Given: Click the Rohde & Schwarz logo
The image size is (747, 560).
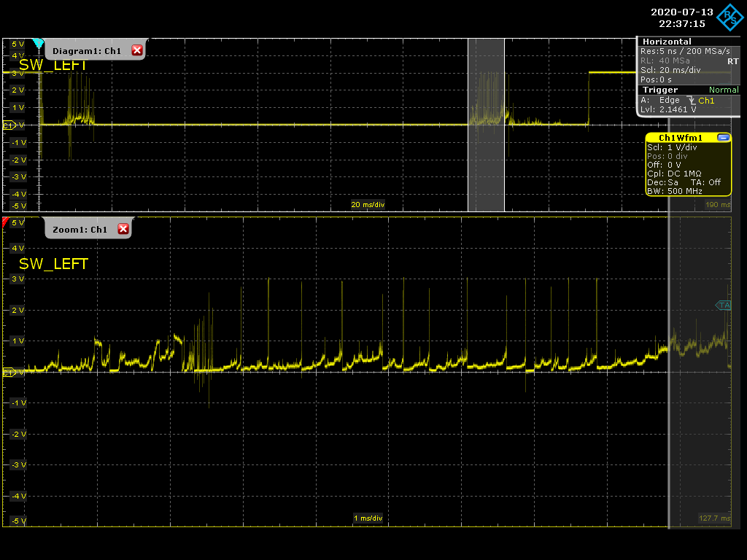Looking at the screenshot, I should pyautogui.click(x=730, y=18).
